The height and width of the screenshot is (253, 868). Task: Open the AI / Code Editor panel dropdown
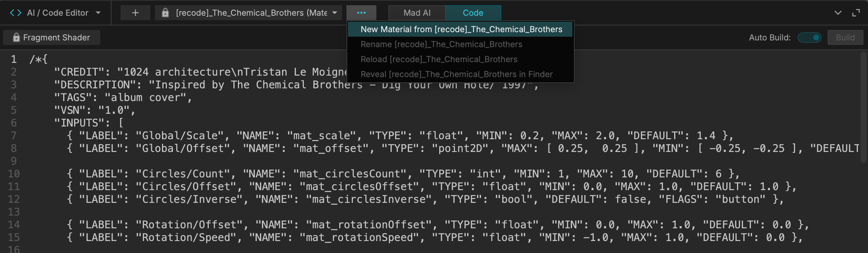[98, 13]
